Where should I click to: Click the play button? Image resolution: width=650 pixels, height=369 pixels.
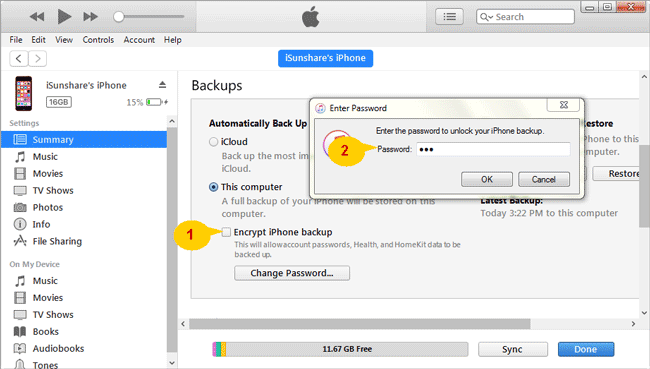[64, 17]
